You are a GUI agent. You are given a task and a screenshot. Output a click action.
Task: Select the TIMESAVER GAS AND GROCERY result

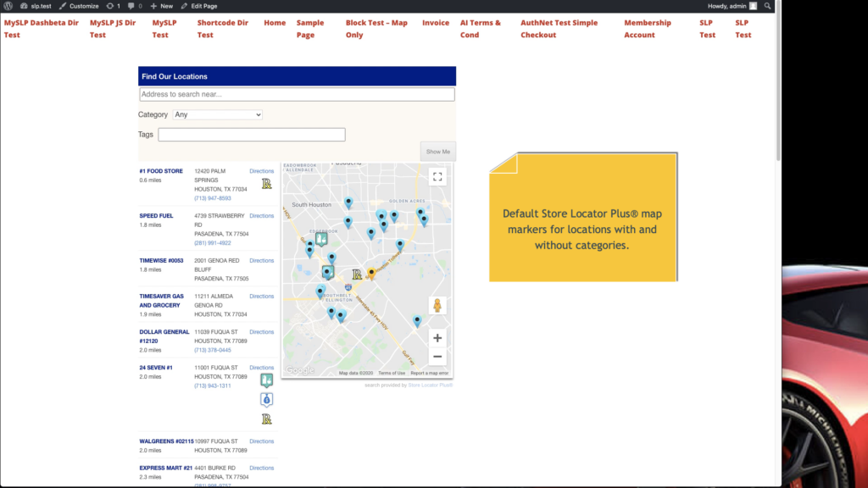coord(162,301)
